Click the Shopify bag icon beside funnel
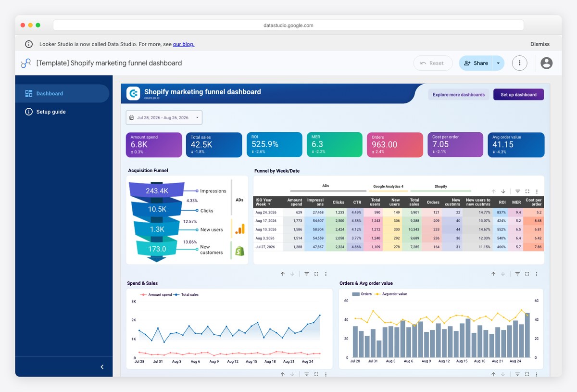This screenshot has width=577, height=392. tap(239, 251)
